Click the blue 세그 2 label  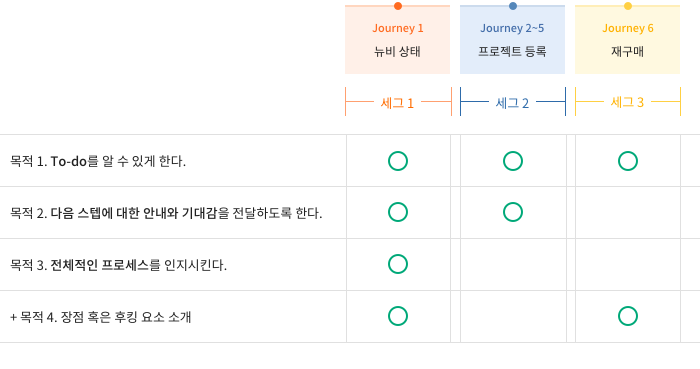512,103
